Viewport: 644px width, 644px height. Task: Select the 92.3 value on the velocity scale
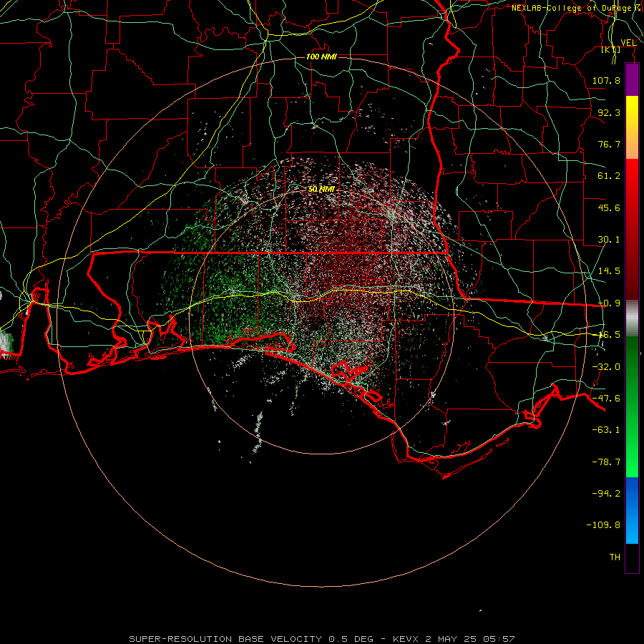pyautogui.click(x=609, y=112)
